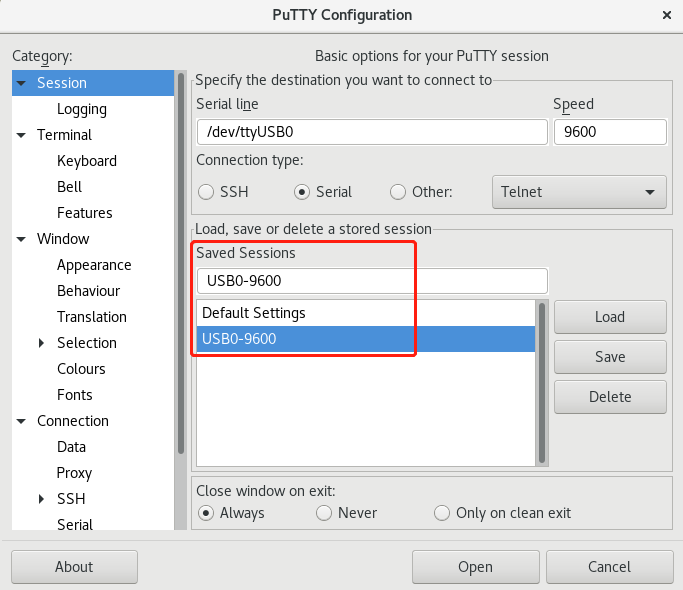Click the Serial line input field

371,131
